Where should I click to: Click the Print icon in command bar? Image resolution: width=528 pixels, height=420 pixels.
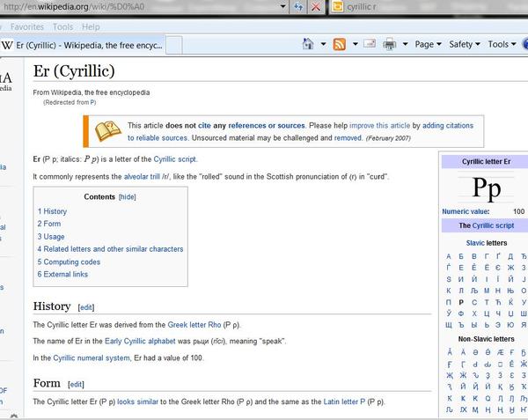point(389,44)
